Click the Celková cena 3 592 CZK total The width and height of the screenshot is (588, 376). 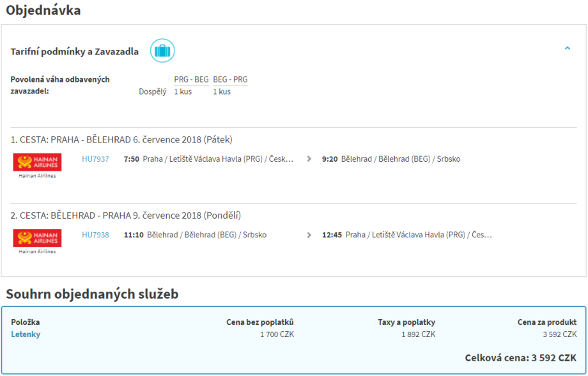pos(520,358)
